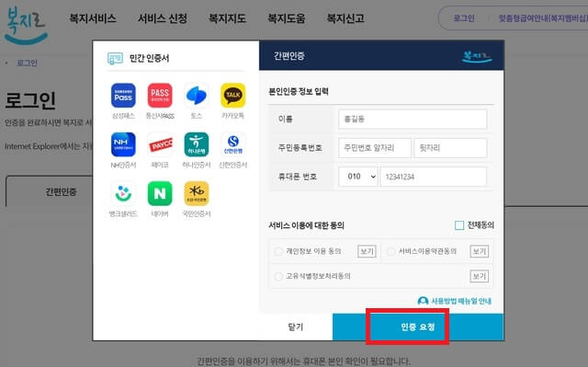Open the 복지서비스 menu

pos(93,18)
